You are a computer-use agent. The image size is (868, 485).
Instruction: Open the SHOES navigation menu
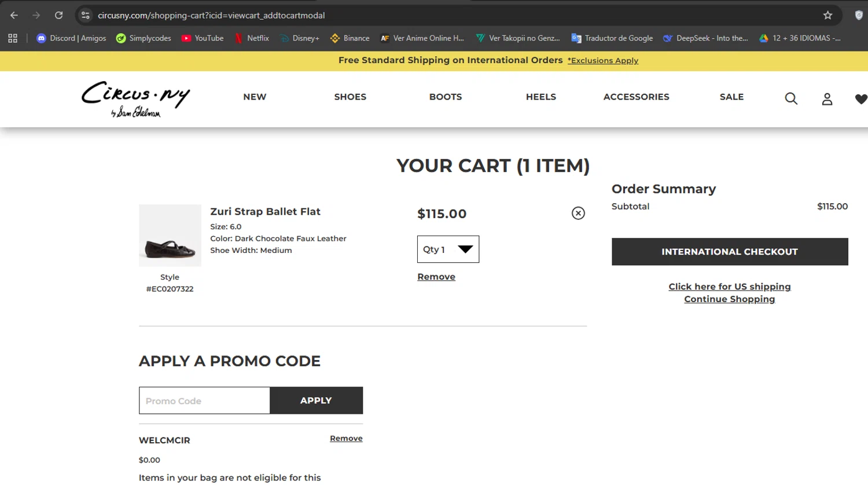click(350, 97)
